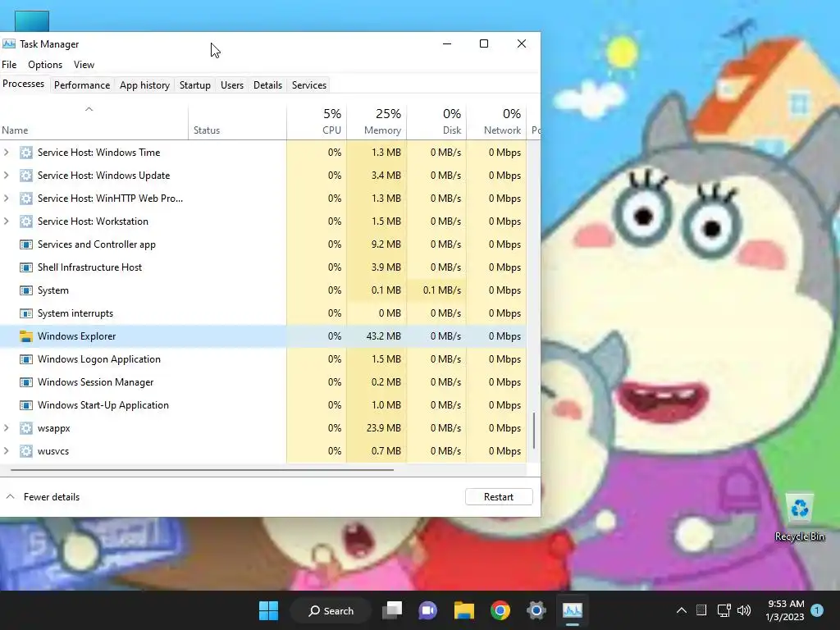Click the network icon in the system tray
The image size is (840, 630).
pyautogui.click(x=724, y=610)
